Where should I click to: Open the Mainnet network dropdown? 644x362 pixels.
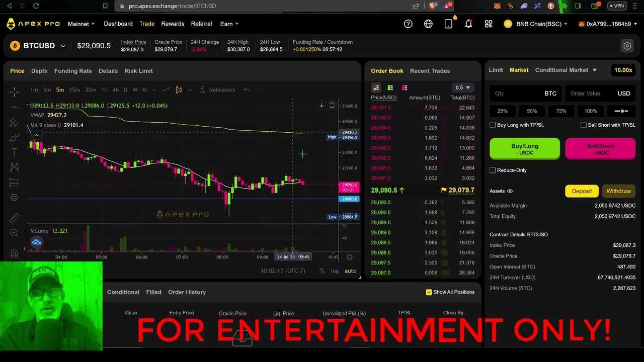tap(82, 24)
